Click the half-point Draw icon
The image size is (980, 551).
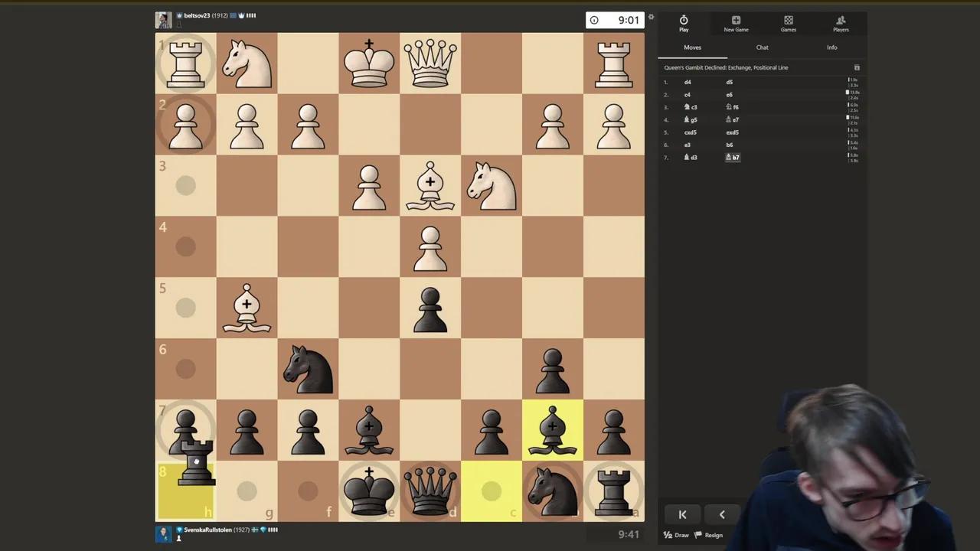pyautogui.click(x=668, y=535)
